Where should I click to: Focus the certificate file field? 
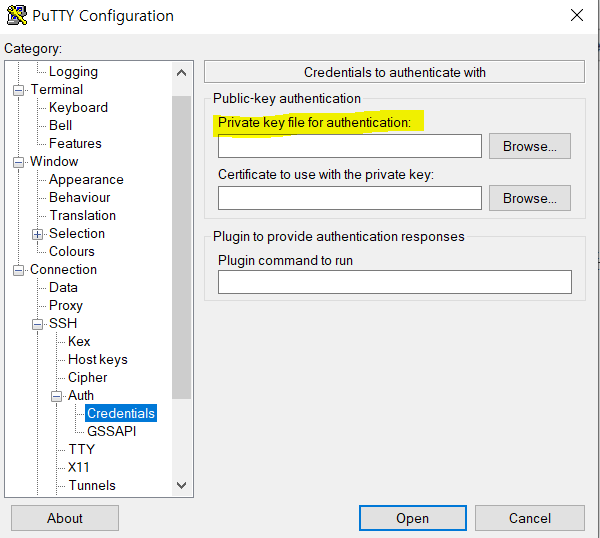[350, 198]
